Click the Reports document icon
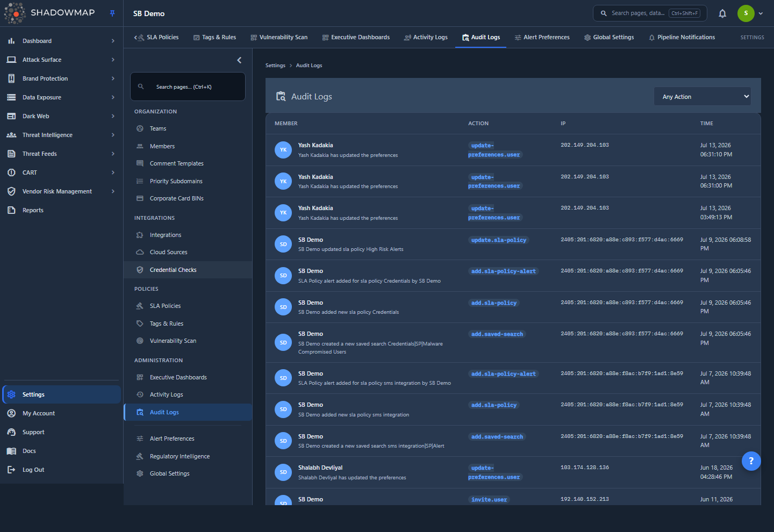This screenshot has height=532, width=774. [x=11, y=210]
